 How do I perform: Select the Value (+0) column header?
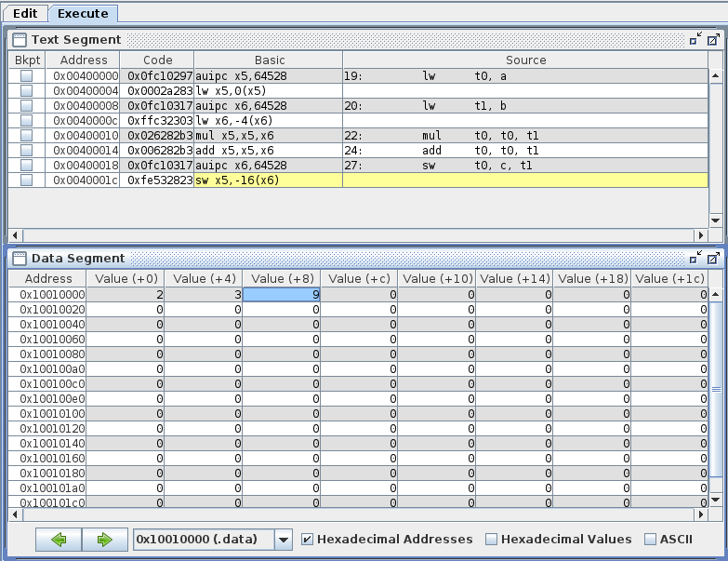126,279
